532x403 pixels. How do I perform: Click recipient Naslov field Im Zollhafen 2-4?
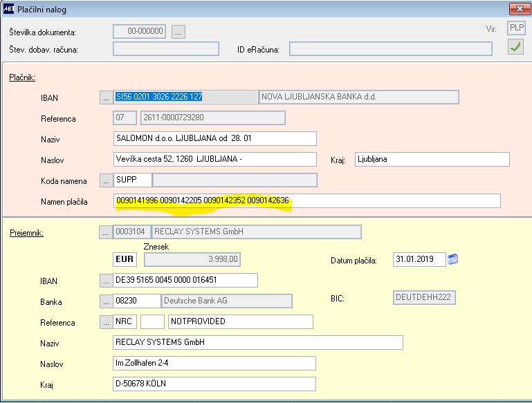[214, 364]
